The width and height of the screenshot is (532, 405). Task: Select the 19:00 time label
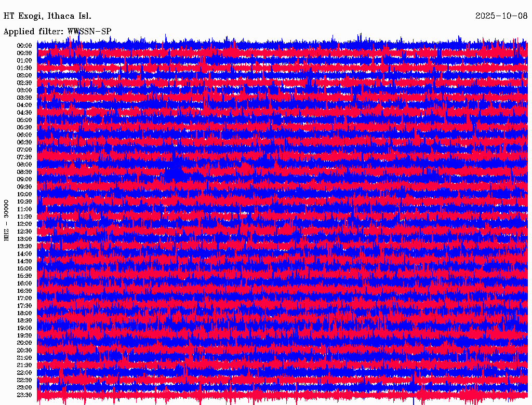tap(24, 328)
